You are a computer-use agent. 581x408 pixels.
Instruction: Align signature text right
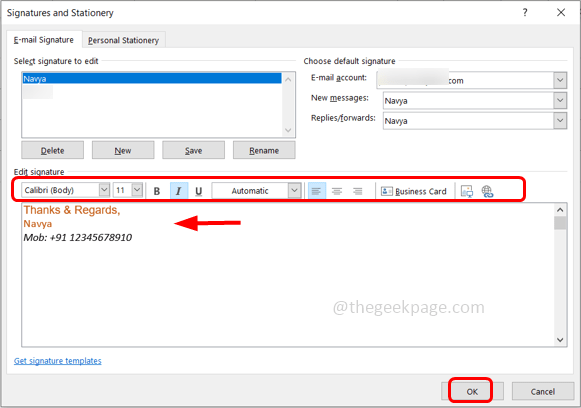[x=358, y=191]
